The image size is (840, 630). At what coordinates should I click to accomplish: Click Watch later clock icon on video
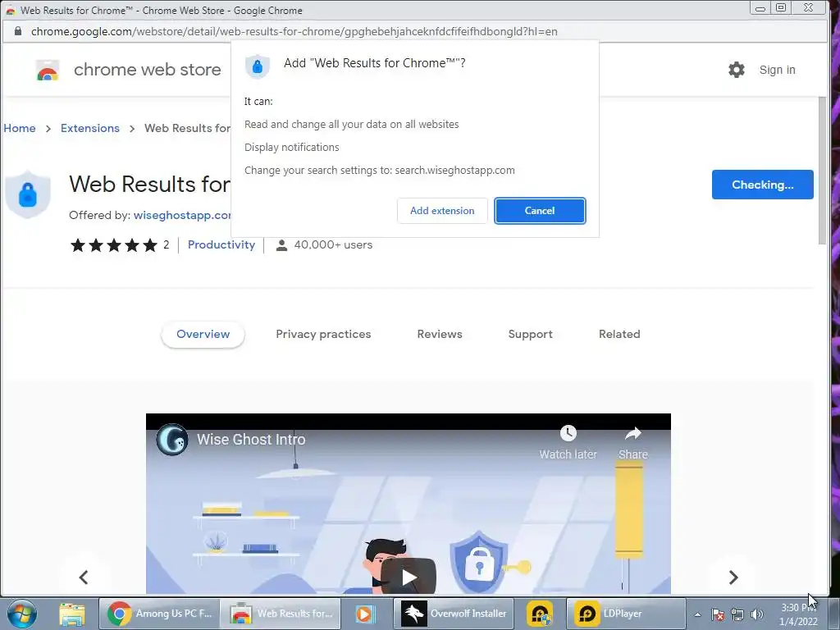[568, 433]
